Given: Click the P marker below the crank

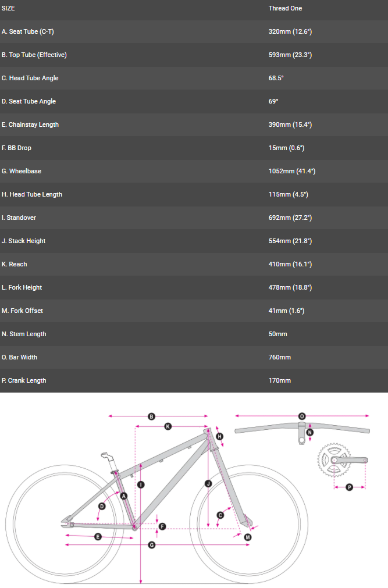Looking at the screenshot, I should pos(350,487).
